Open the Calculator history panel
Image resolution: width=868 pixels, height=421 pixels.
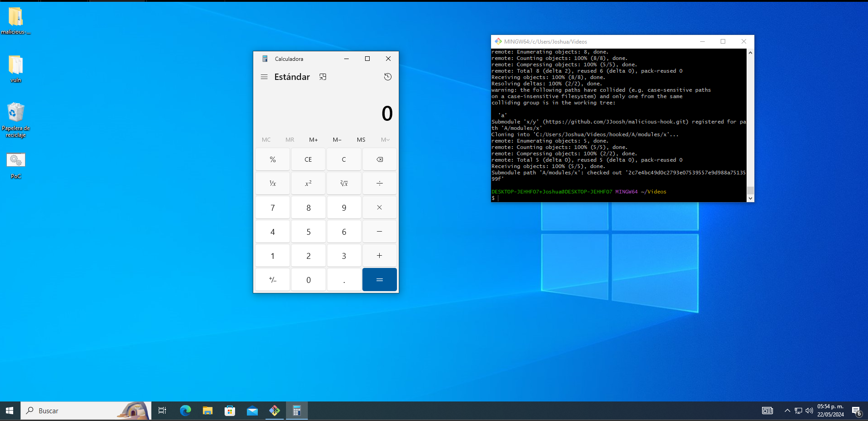click(x=388, y=77)
